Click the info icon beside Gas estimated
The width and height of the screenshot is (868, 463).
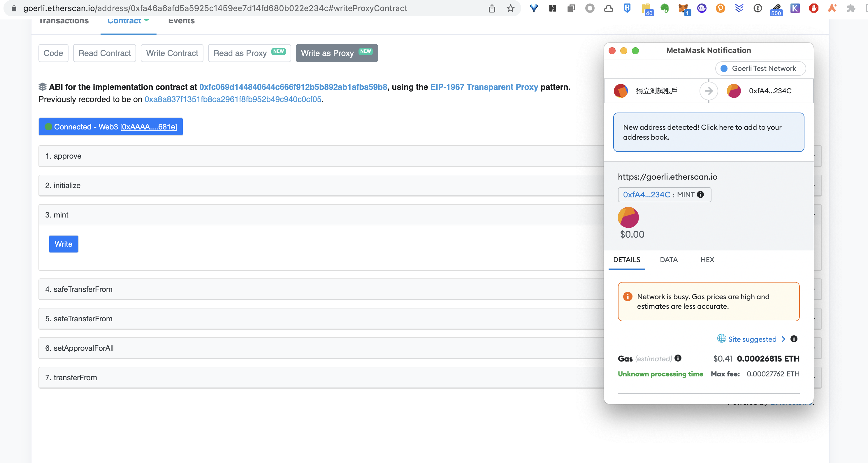678,359
